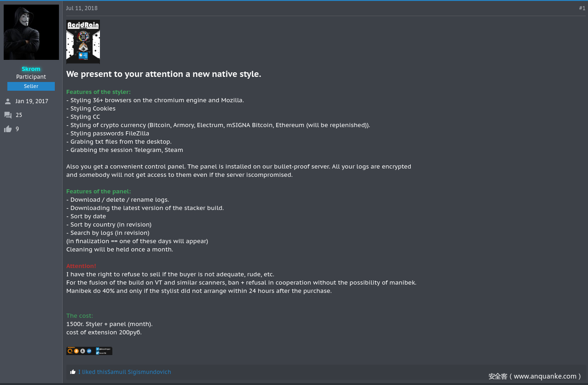Click the Telegram icon in the signature banner
588x385 pixels.
point(98,349)
